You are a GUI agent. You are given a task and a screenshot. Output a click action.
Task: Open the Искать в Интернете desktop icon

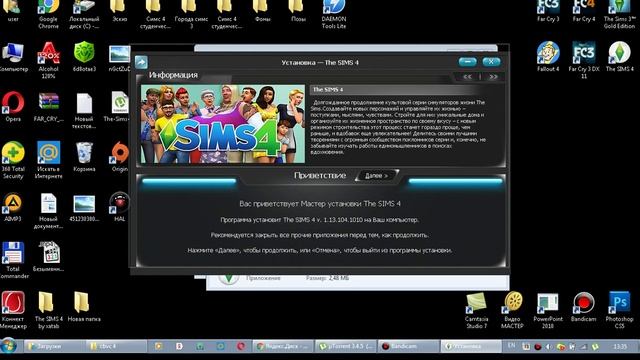(x=49, y=160)
